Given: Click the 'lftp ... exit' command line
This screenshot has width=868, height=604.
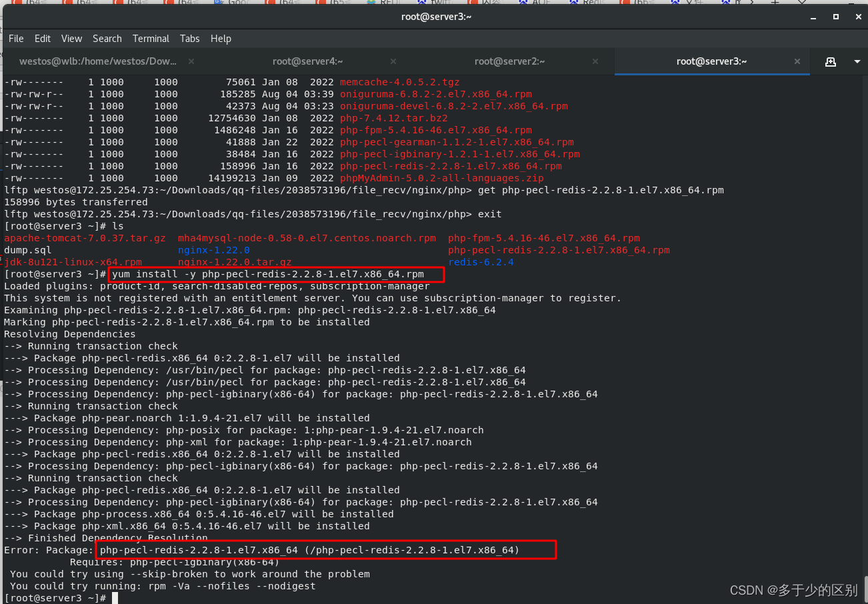Looking at the screenshot, I should point(253,214).
